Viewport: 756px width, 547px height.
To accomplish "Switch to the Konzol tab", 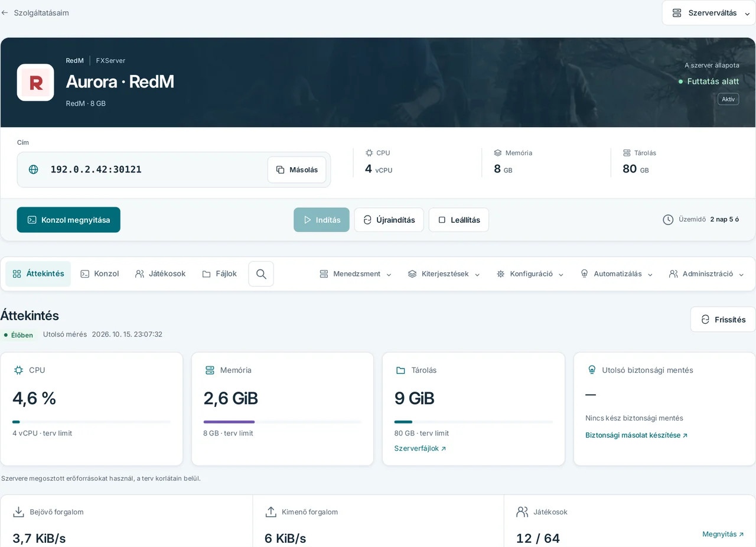I will click(x=100, y=274).
